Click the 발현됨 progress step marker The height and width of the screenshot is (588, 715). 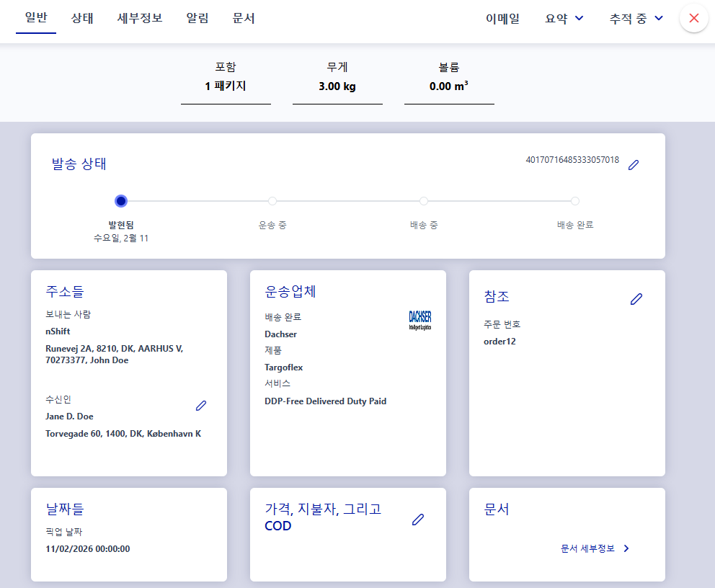(121, 201)
